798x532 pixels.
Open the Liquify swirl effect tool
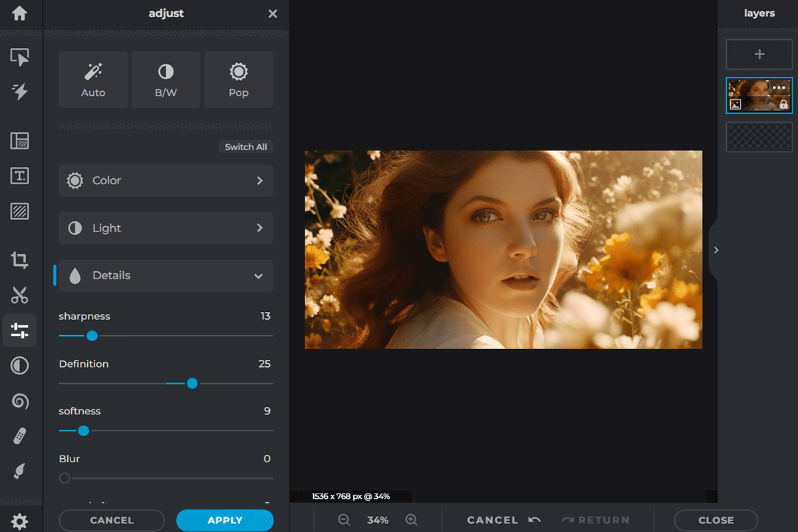(x=20, y=401)
